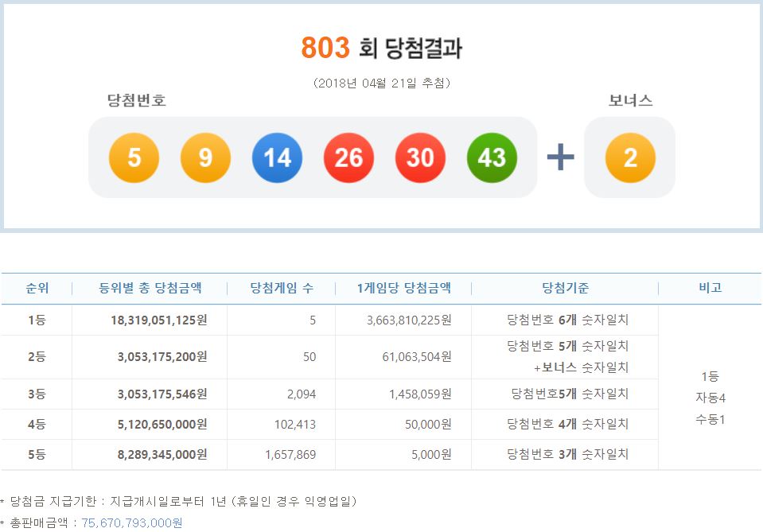Viewport: 763px width, 532px height.
Task: Select the 1등 rank row label
Action: 37,320
